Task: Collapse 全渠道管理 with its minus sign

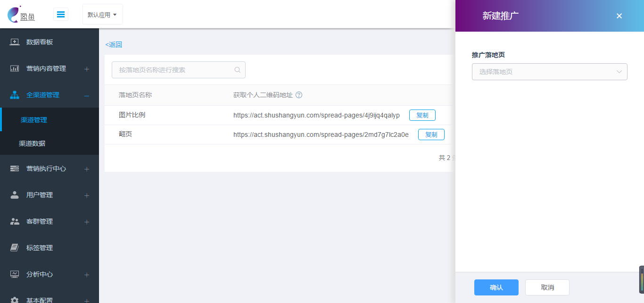Action: coord(87,95)
